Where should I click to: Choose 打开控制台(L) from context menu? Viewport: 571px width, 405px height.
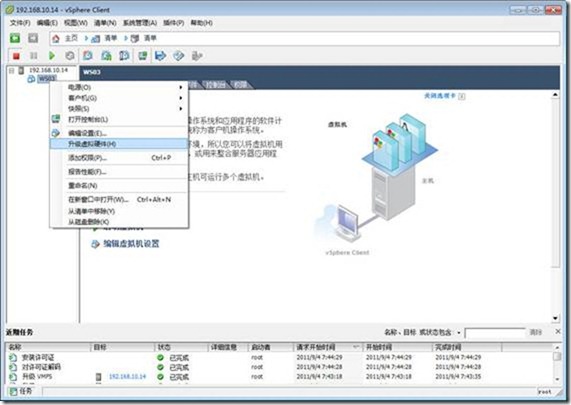[x=119, y=119]
